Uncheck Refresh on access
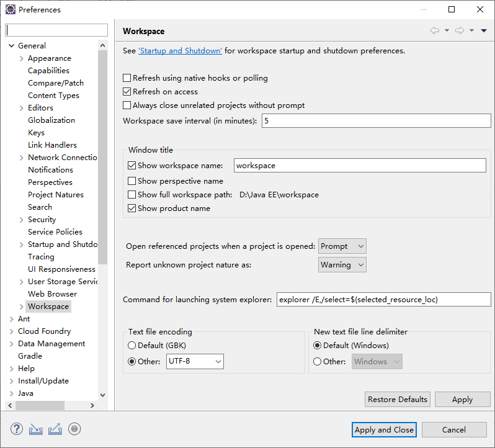 [127, 92]
